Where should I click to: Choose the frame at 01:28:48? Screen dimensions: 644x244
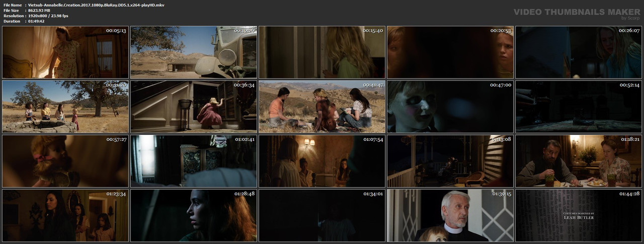(194, 215)
